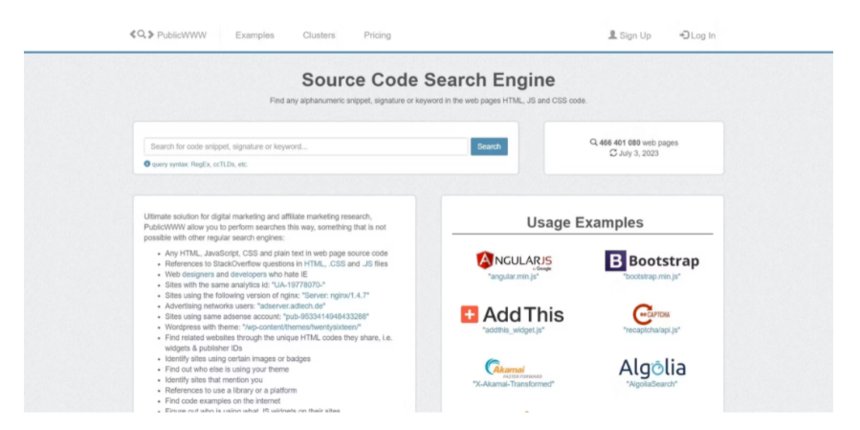Click "Identify sites that mention you" bullet
The image size is (860, 430).
[214, 380]
